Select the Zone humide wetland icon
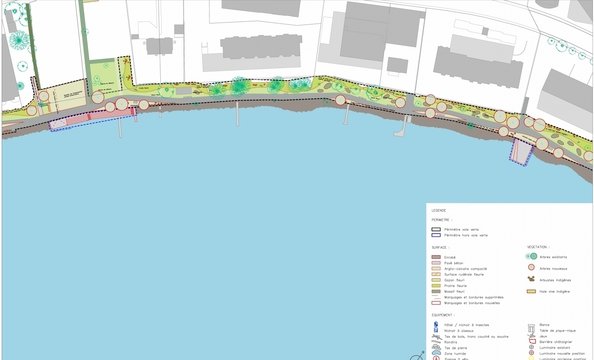This screenshot has height=360, width=594. click(x=436, y=353)
